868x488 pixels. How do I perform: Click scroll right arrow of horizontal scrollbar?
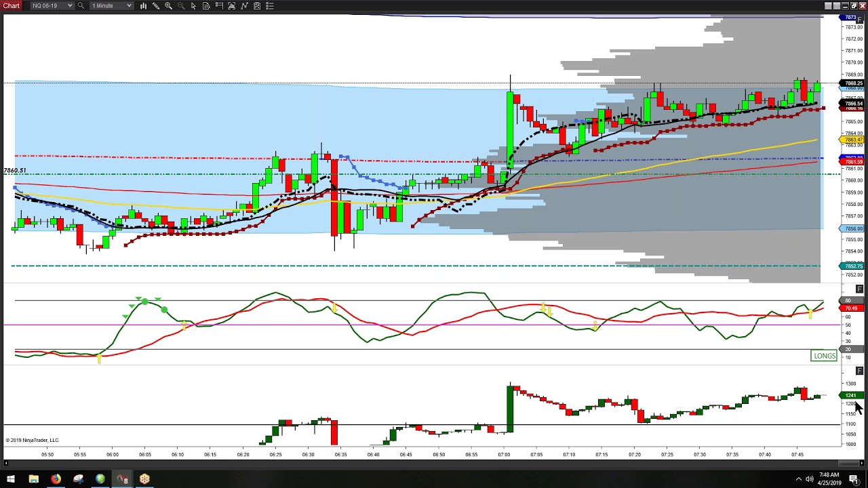(x=862, y=464)
